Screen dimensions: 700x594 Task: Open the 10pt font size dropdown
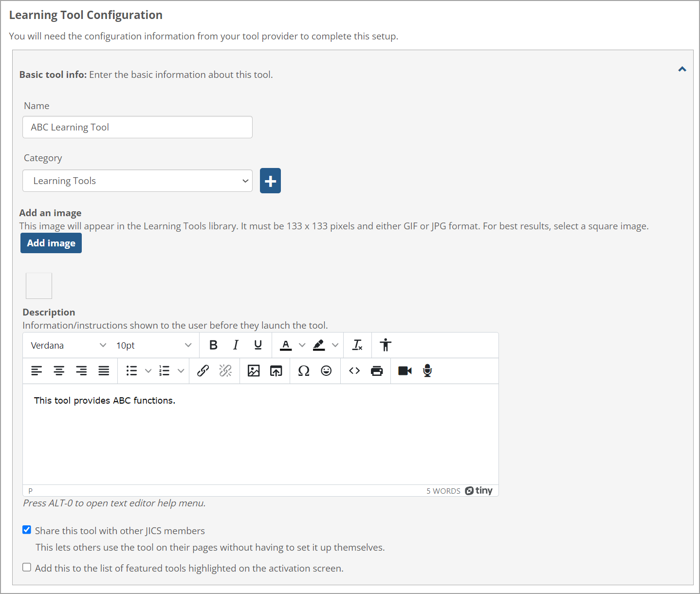[154, 345]
